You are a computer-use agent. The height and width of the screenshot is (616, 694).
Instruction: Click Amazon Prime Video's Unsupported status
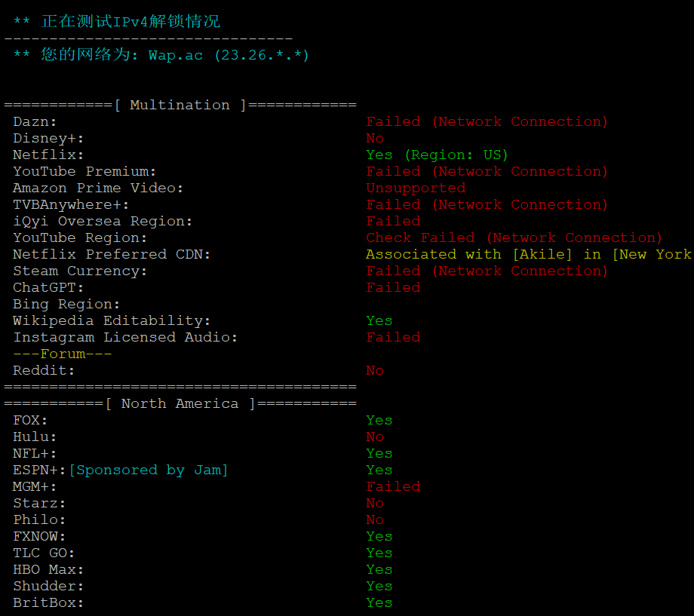(x=416, y=188)
